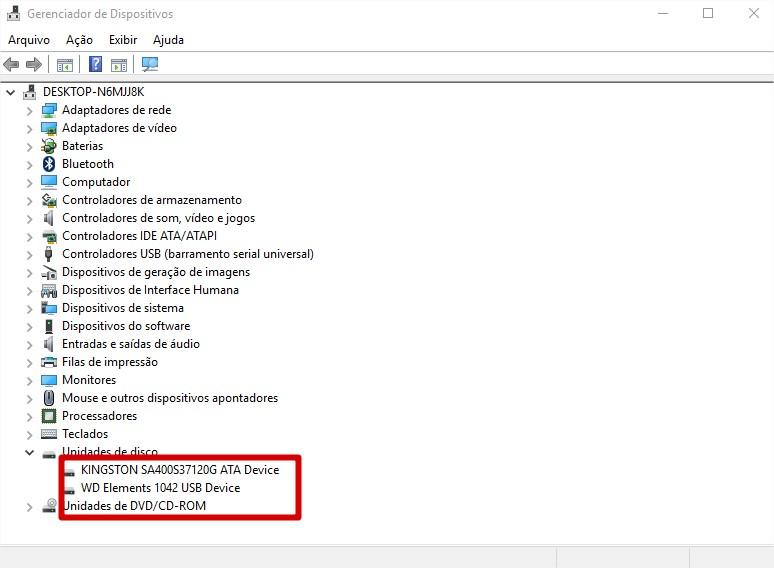Open the Arquivo menu

(29, 40)
